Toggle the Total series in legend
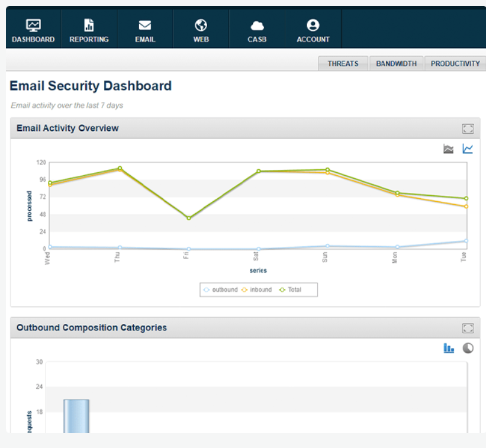486x448 pixels. (290, 289)
